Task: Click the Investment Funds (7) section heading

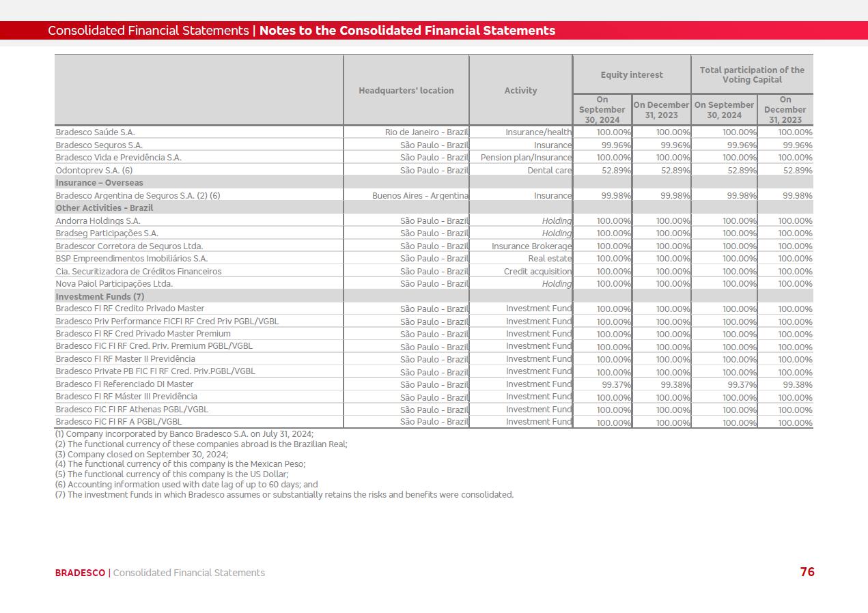Action: click(100, 297)
